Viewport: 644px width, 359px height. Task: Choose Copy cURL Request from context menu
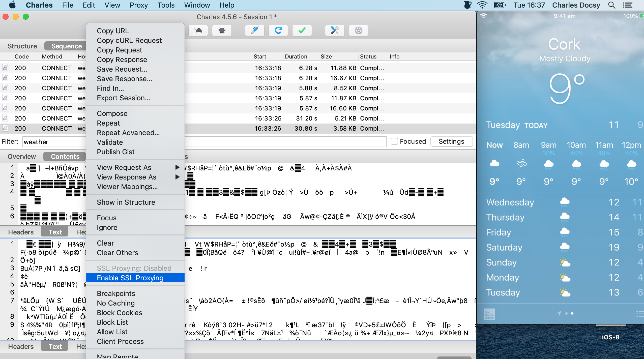[x=129, y=40]
